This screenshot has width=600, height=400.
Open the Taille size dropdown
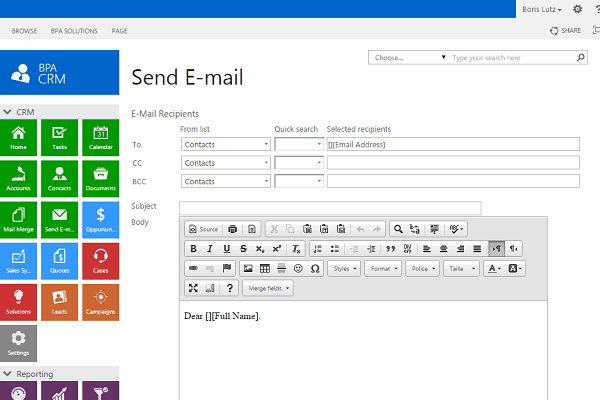tap(461, 268)
